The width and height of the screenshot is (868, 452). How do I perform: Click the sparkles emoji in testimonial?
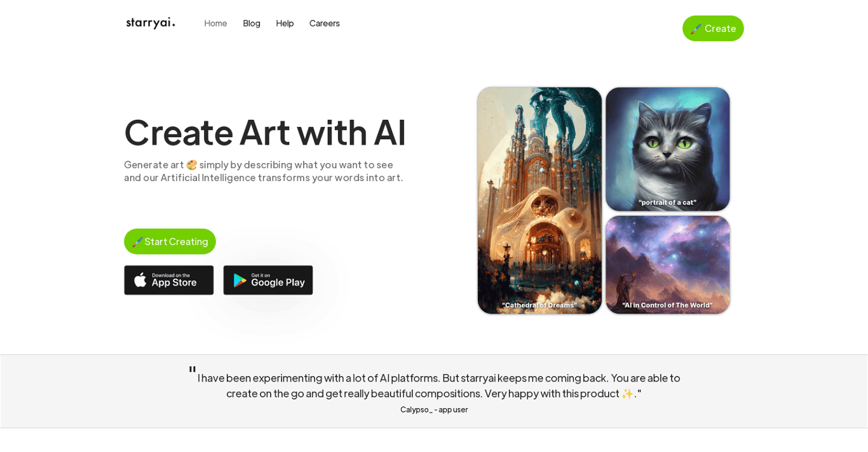click(628, 394)
